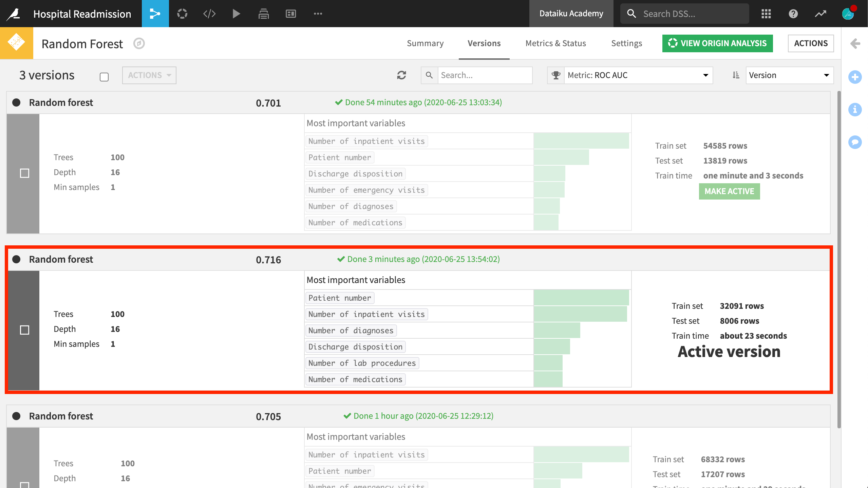The image size is (868, 488).
Task: Click the orange saved model icon
Action: [x=17, y=43]
